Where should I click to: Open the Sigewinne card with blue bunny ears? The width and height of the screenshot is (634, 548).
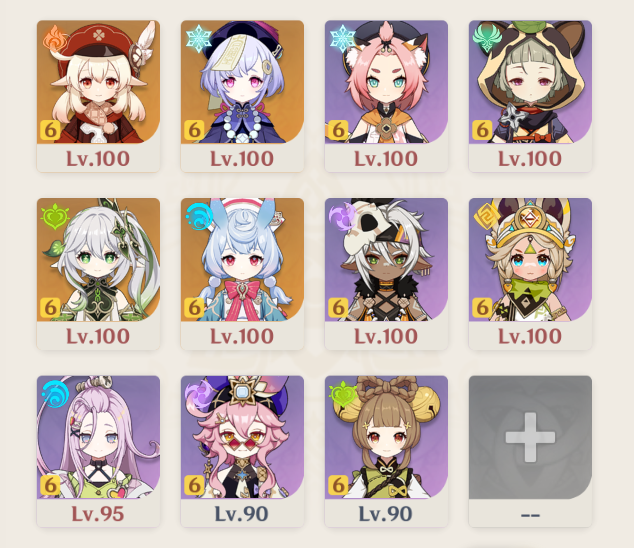pyautogui.click(x=242, y=274)
